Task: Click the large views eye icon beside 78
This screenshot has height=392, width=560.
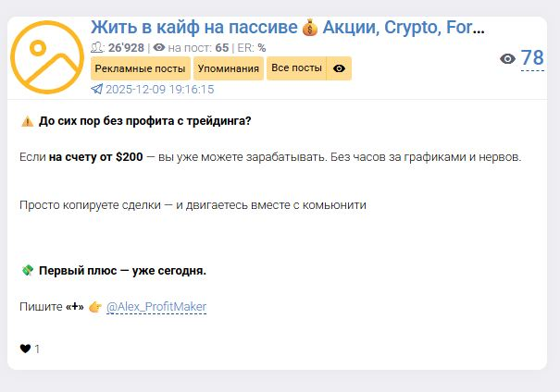Action: tap(507, 59)
